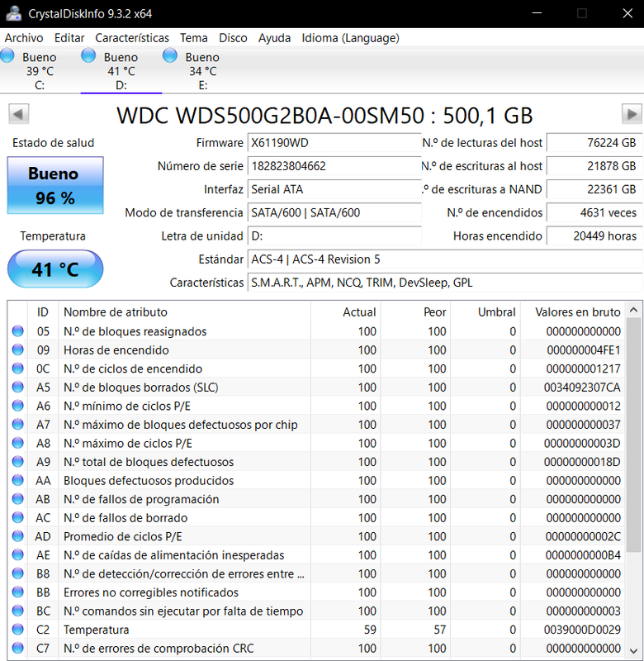The width and height of the screenshot is (644, 661).
Task: Click status orb of attribute 05 row
Action: 17,331
